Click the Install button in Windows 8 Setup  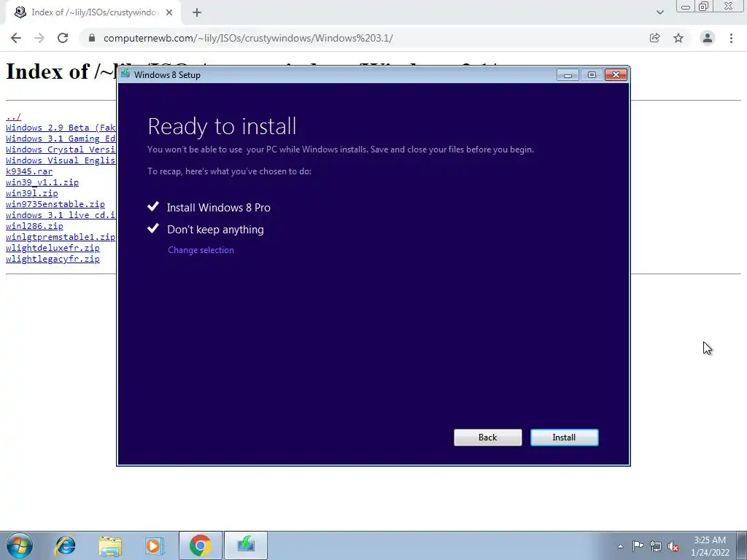(x=564, y=437)
